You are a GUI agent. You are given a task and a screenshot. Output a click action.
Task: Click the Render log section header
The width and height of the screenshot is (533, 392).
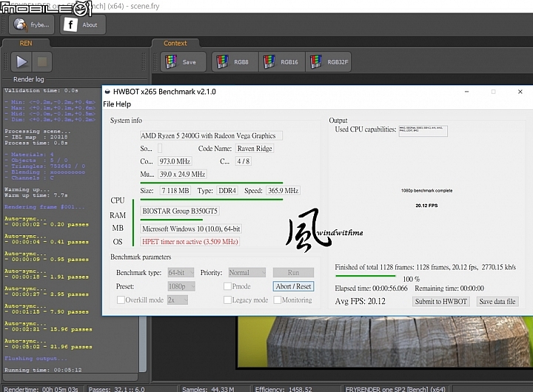click(29, 79)
